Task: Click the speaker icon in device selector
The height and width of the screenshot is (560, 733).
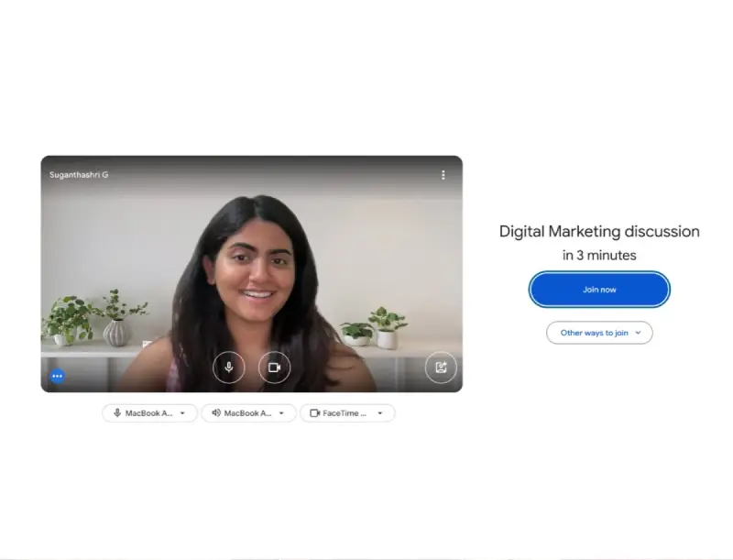Action: (216, 413)
